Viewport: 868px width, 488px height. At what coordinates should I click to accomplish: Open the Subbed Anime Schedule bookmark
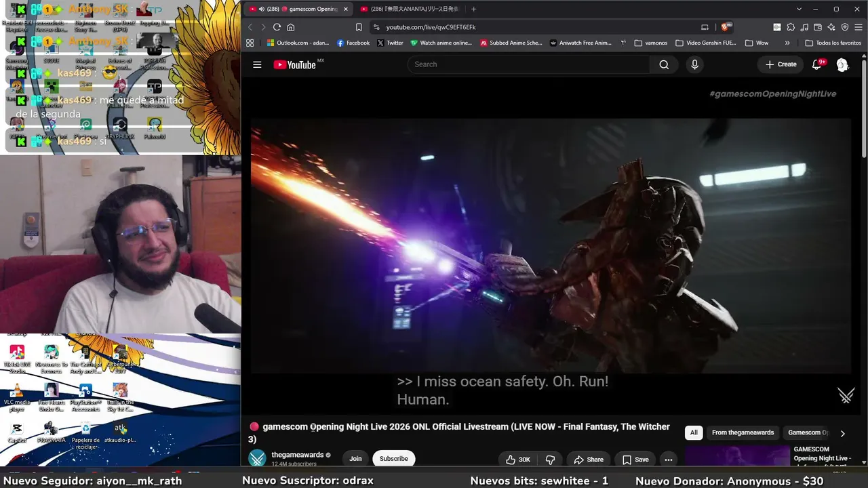pos(511,43)
